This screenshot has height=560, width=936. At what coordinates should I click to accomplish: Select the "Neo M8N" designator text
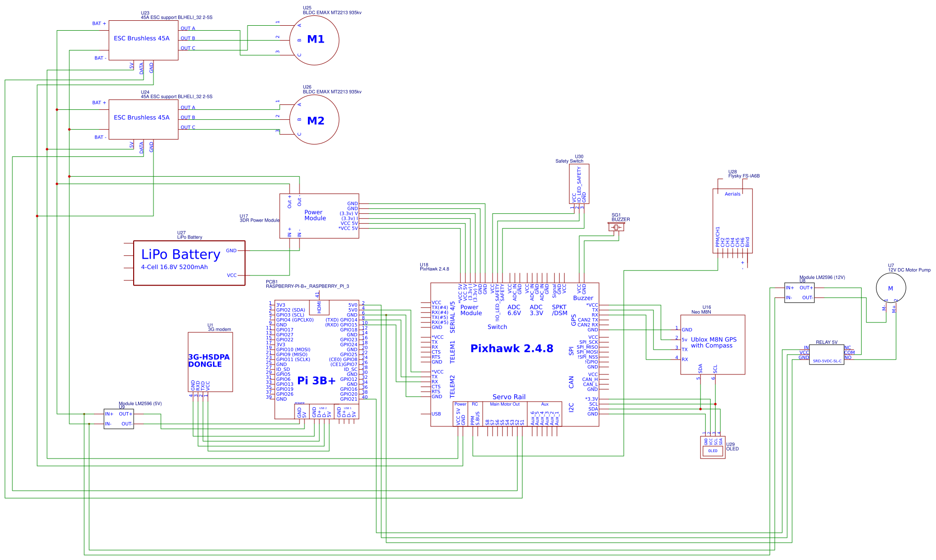[701, 312]
